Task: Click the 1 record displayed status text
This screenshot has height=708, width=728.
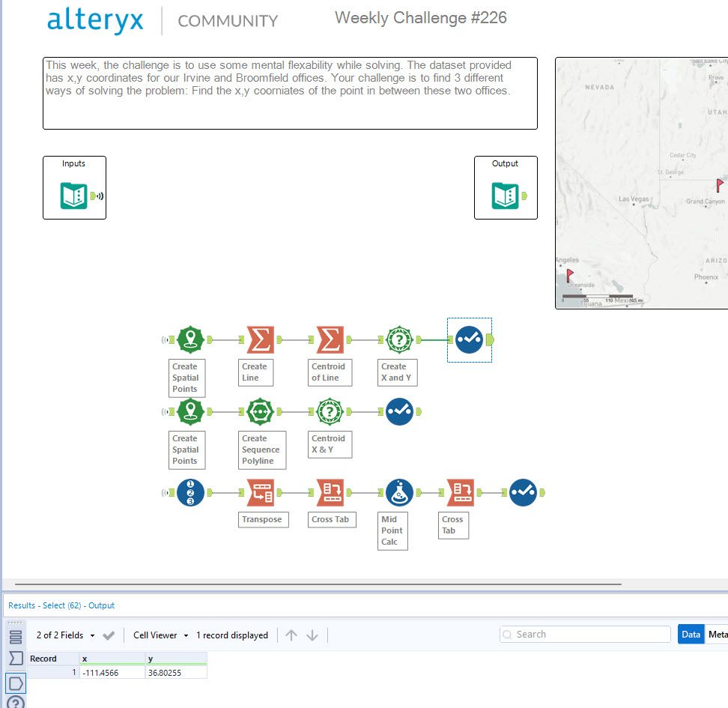Action: click(231, 635)
